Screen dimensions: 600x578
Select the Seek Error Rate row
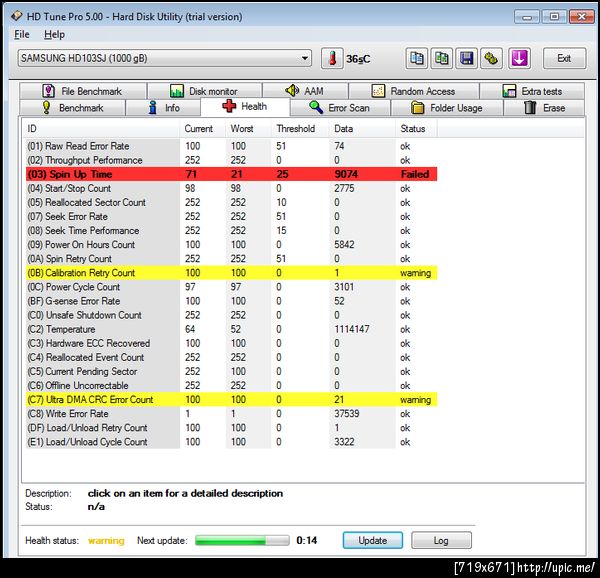(232, 217)
